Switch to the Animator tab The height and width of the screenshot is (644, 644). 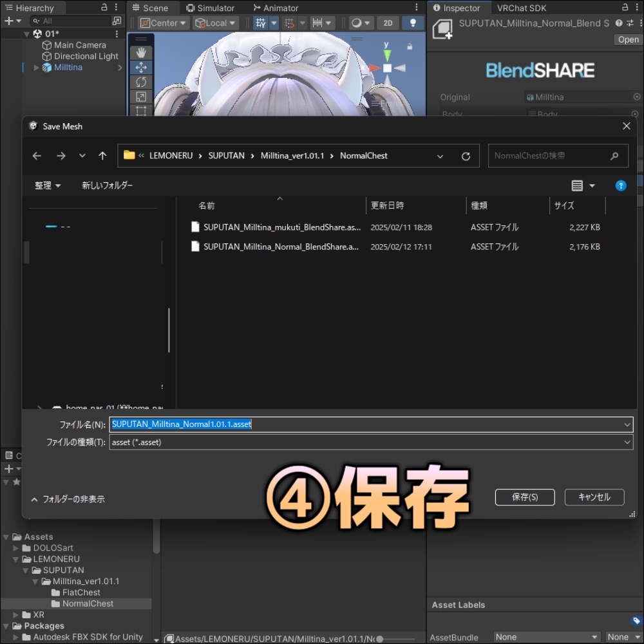[x=276, y=8]
